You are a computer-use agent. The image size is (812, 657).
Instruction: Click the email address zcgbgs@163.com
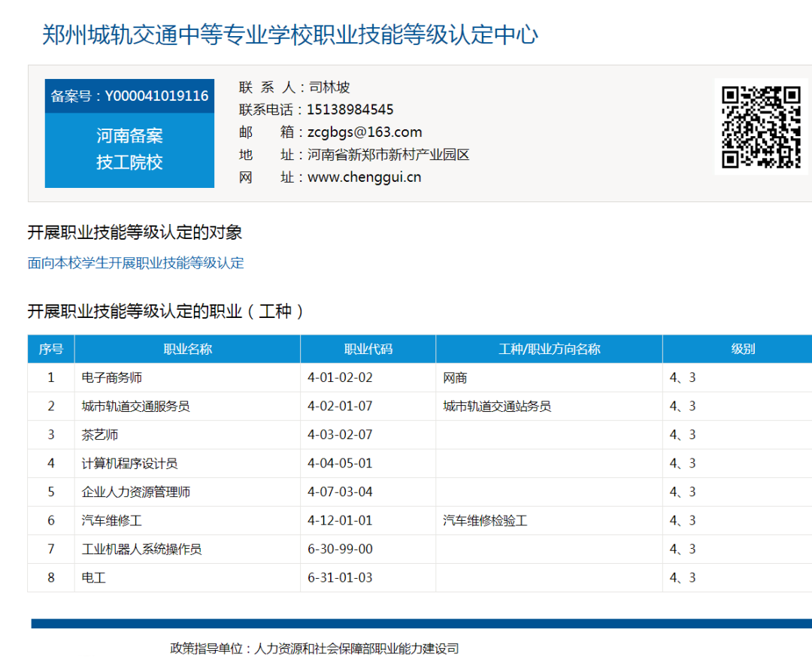coord(365,132)
